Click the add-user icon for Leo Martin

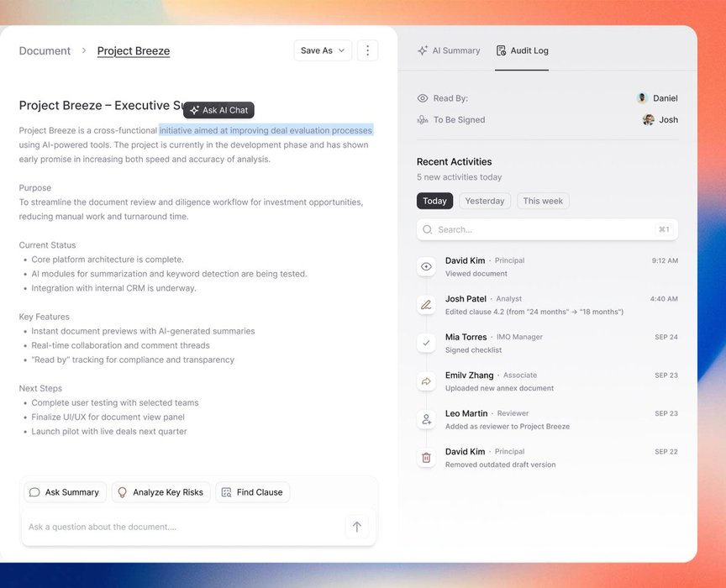click(x=426, y=419)
